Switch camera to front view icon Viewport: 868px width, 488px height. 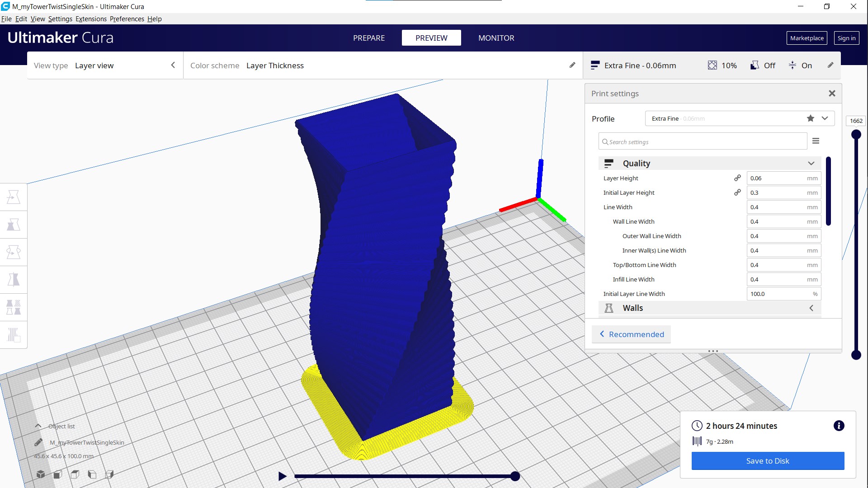click(x=58, y=474)
